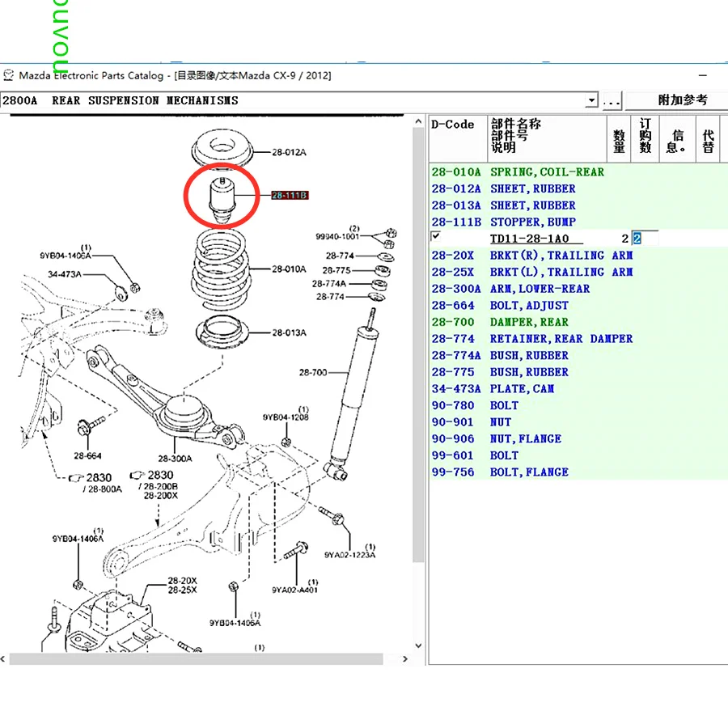The height and width of the screenshot is (728, 728).
Task: Click the Mazda Electronic Parts Catalog title icon
Action: click(x=8, y=74)
